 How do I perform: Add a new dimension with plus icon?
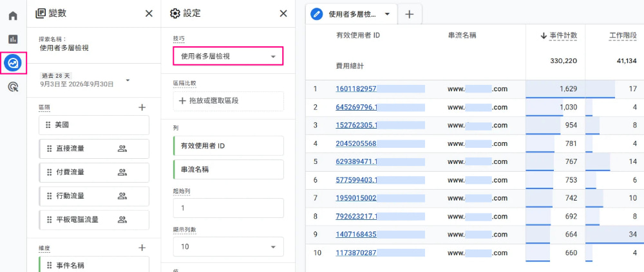tap(142, 248)
